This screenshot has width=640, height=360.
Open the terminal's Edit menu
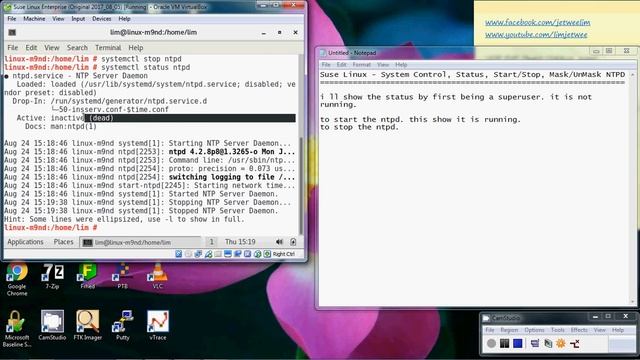[31, 48]
